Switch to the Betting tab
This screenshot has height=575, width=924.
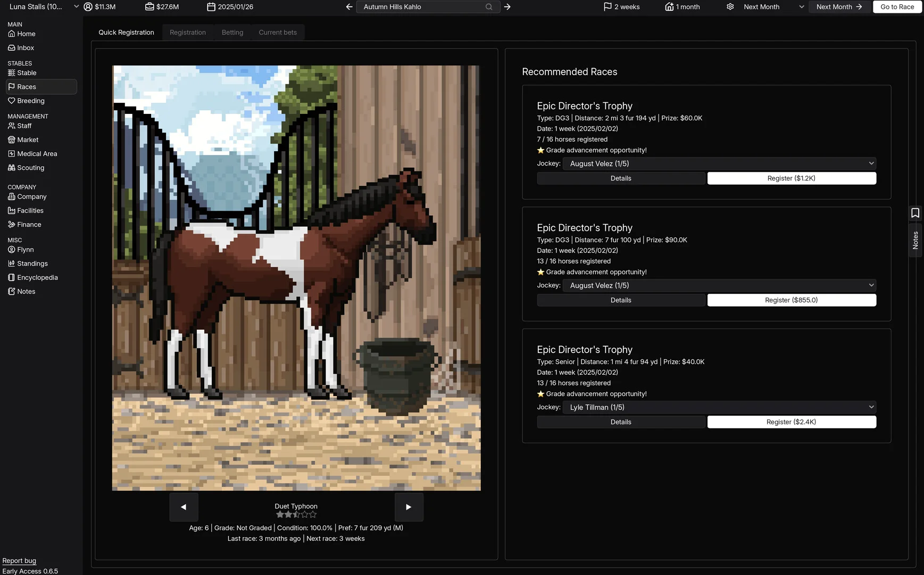point(232,32)
